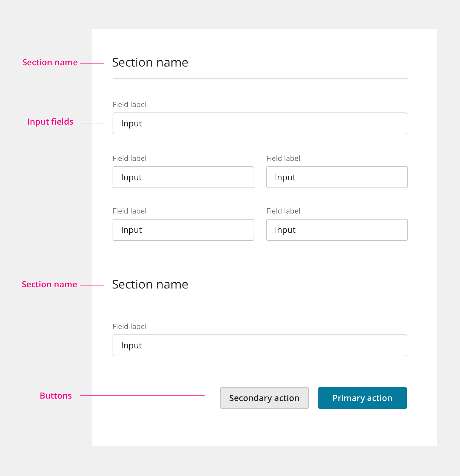The height and width of the screenshot is (476, 460).
Task: Click the first Section name heading in form
Action: pos(150,63)
